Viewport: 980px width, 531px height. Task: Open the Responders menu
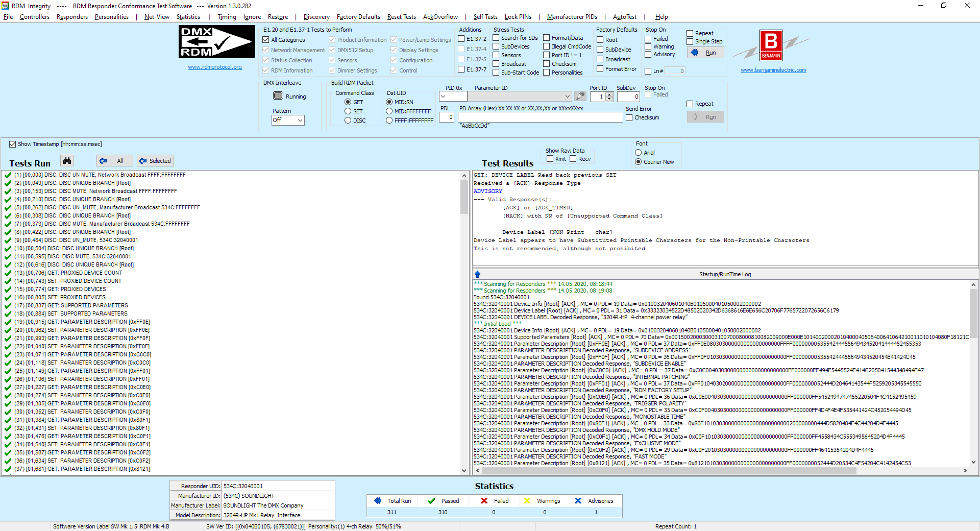point(72,17)
